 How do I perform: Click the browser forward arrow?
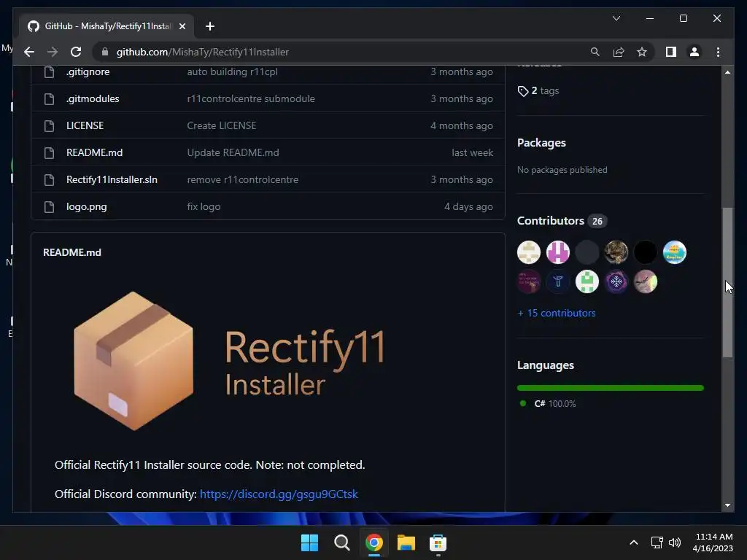pyautogui.click(x=53, y=52)
